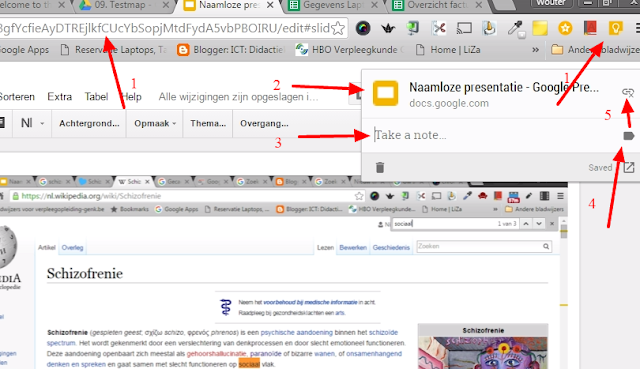The height and width of the screenshot is (369, 640).
Task: Expand the bookmarks overflow chevron
Action: coord(536,50)
